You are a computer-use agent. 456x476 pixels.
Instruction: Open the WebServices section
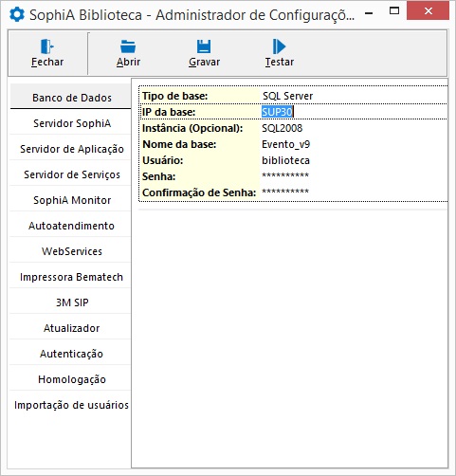(71, 251)
